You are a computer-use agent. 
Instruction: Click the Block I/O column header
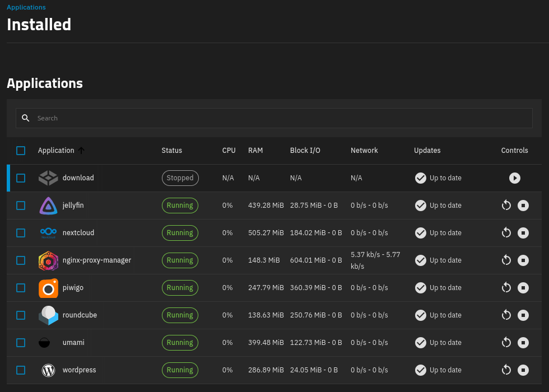305,151
